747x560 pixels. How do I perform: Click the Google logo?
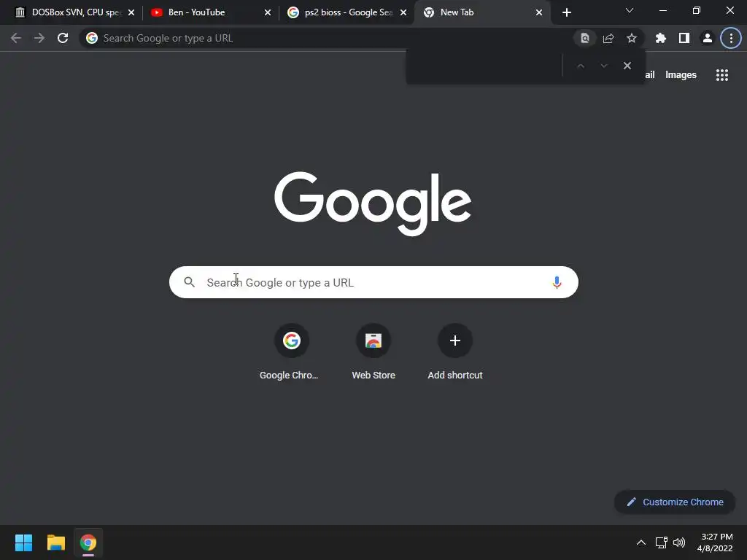pos(373,203)
